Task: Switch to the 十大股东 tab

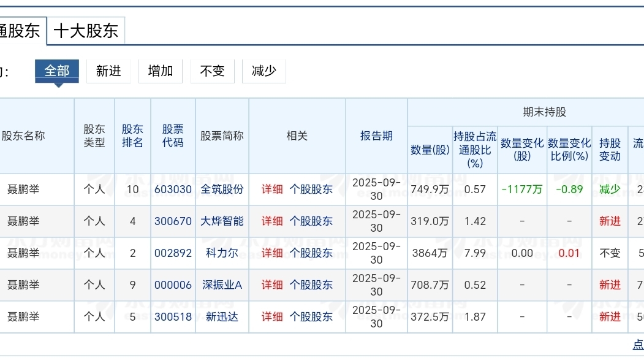Action: [x=86, y=31]
